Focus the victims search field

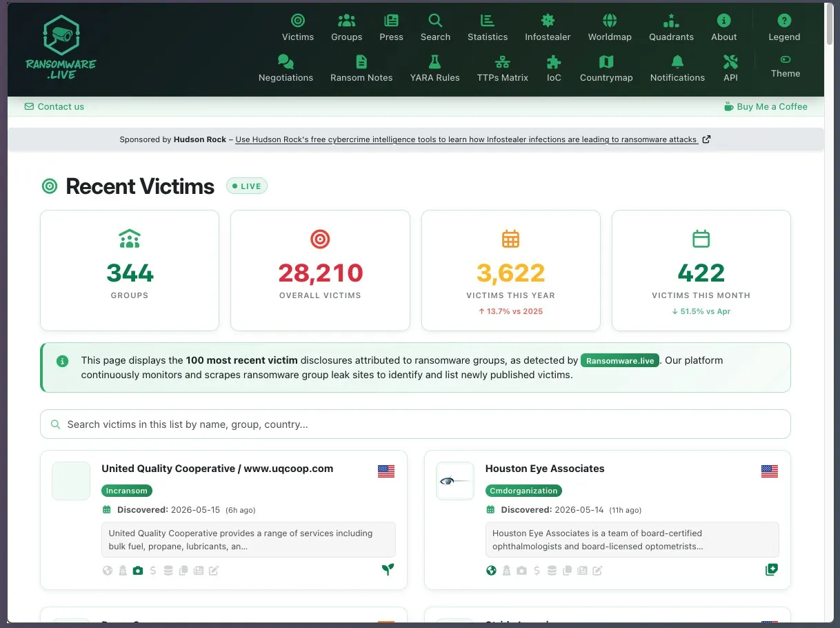[415, 424]
